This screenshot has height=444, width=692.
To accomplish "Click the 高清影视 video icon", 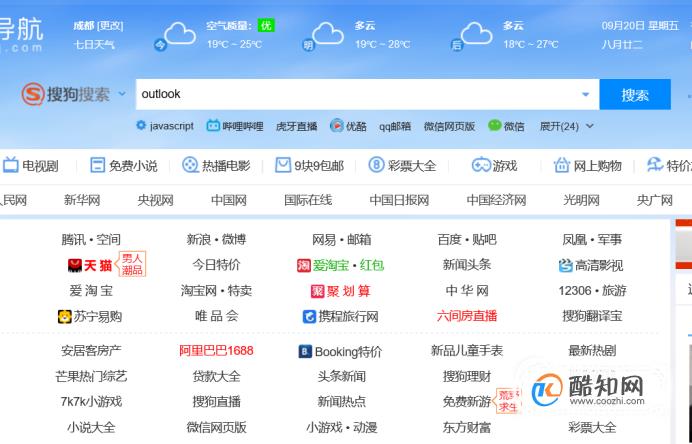I will (565, 265).
